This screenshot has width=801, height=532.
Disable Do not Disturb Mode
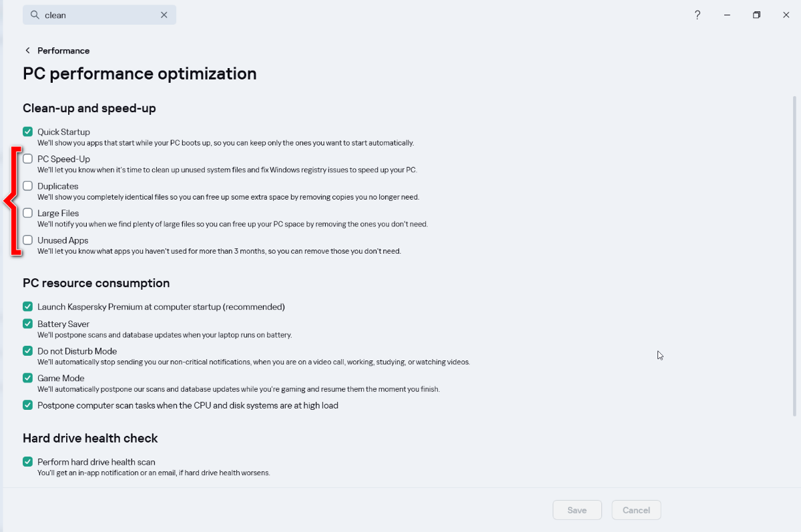pos(28,350)
